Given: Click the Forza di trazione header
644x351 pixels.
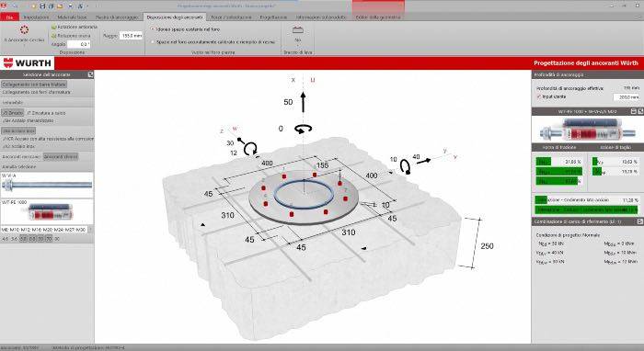Looking at the screenshot, I should click(x=559, y=147).
